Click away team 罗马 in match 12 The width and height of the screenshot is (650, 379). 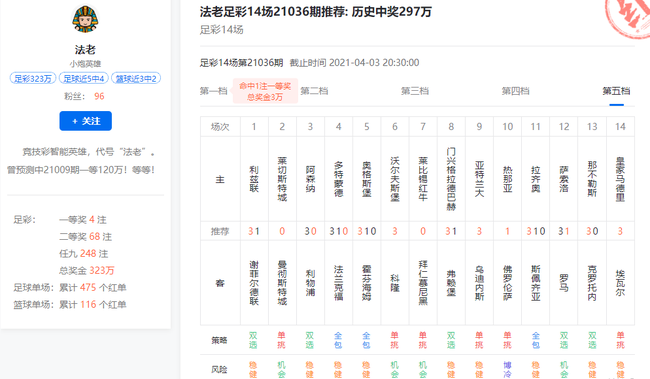564,283
